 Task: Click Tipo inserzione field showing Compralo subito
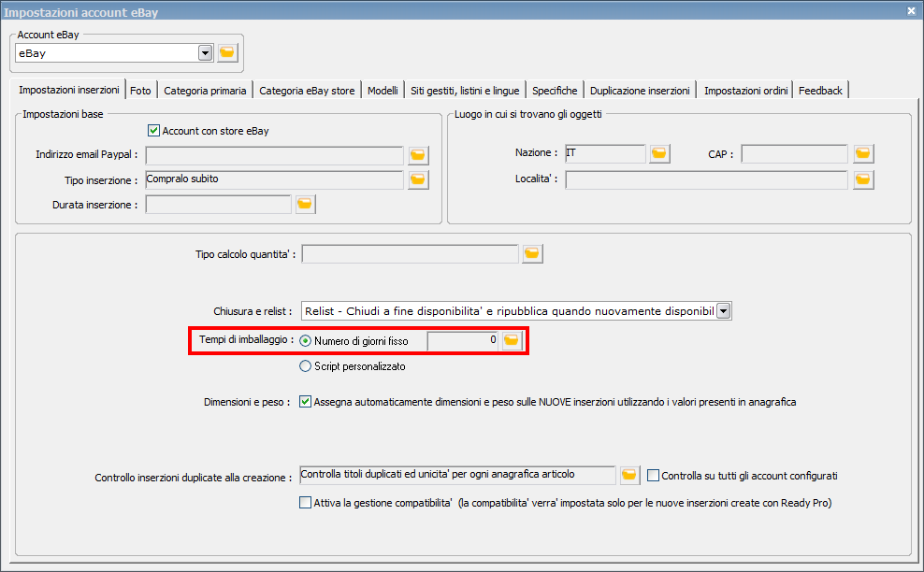click(x=275, y=179)
